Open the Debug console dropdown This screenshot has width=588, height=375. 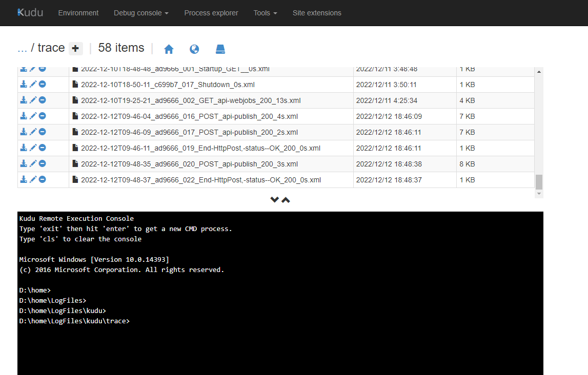[x=141, y=13]
